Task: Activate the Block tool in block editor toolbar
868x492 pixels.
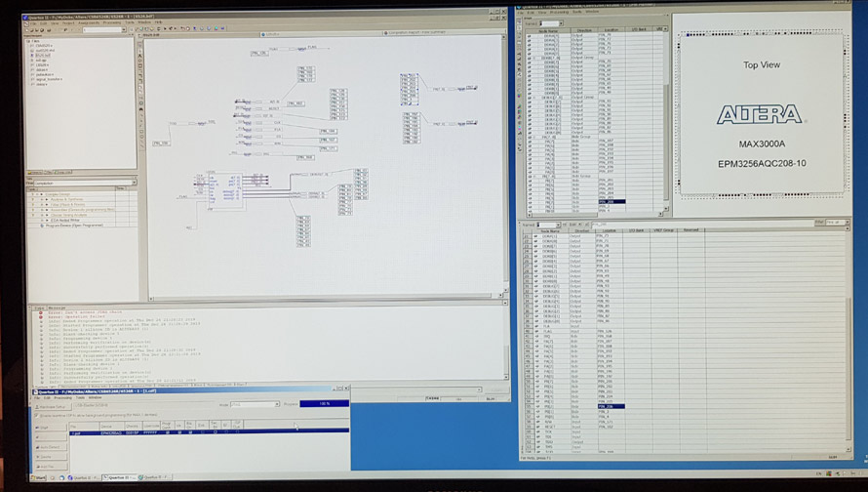Action: (x=140, y=66)
